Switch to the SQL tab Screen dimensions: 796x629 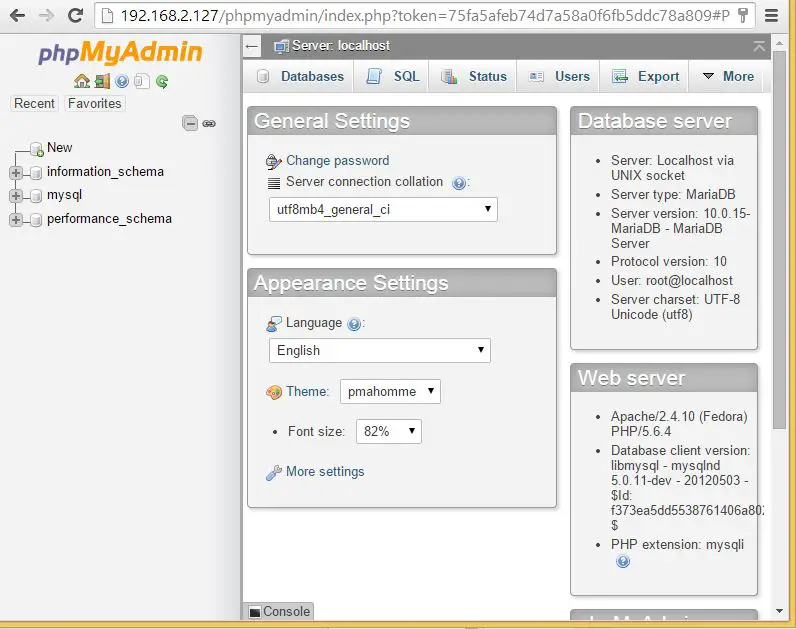click(393, 77)
